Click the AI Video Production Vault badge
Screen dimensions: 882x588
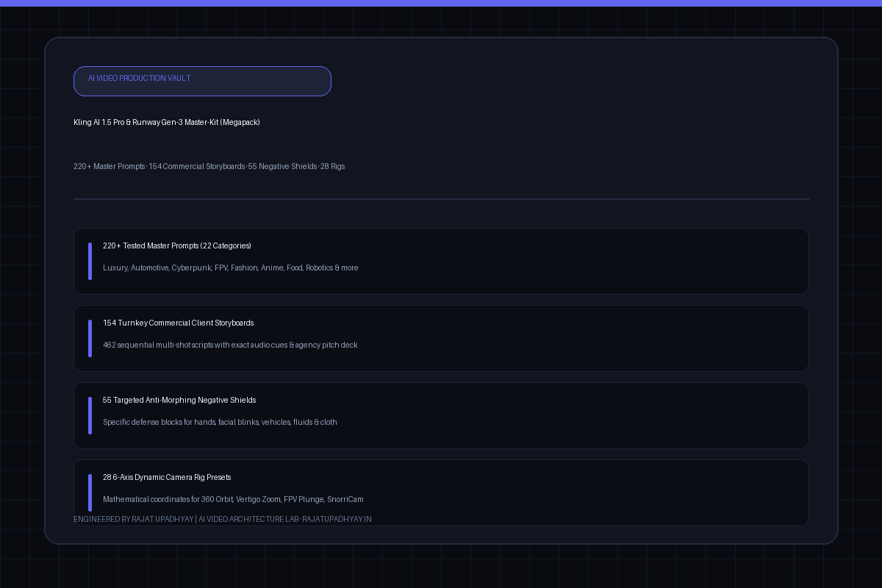202,81
